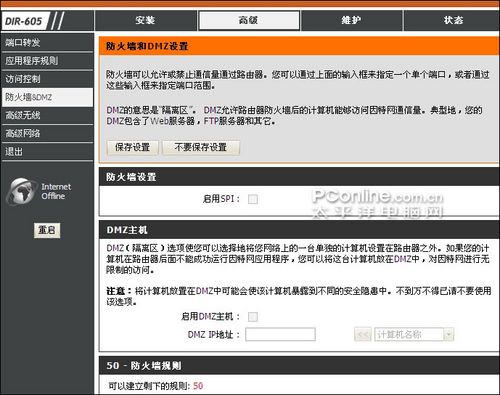The image size is (500, 395).
Task: Open 高级网络 settings
Action: pyautogui.click(x=47, y=134)
